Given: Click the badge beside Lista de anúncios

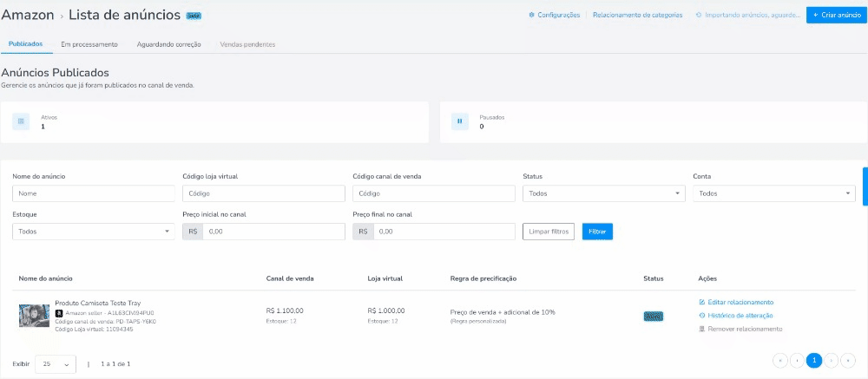Looking at the screenshot, I should [194, 16].
